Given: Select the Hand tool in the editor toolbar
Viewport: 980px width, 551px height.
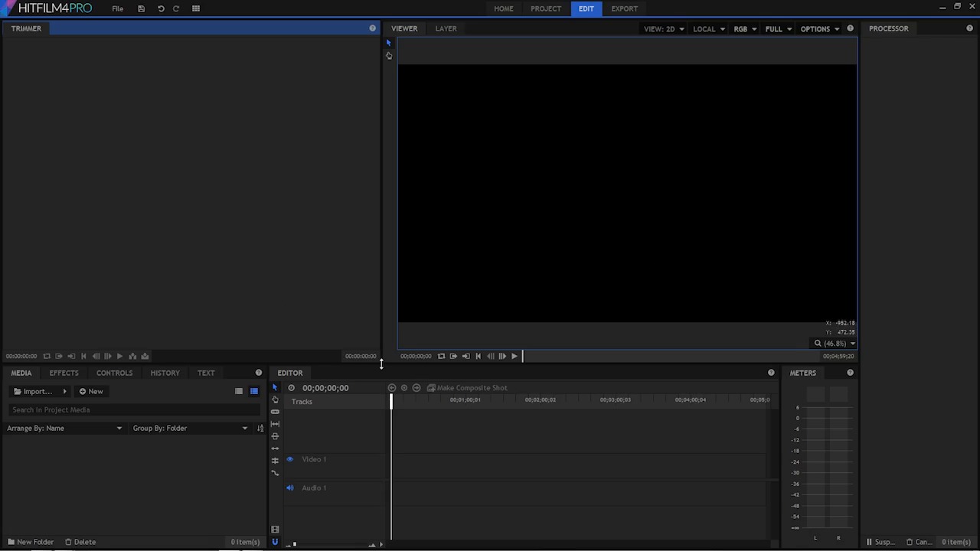Looking at the screenshot, I should point(275,399).
